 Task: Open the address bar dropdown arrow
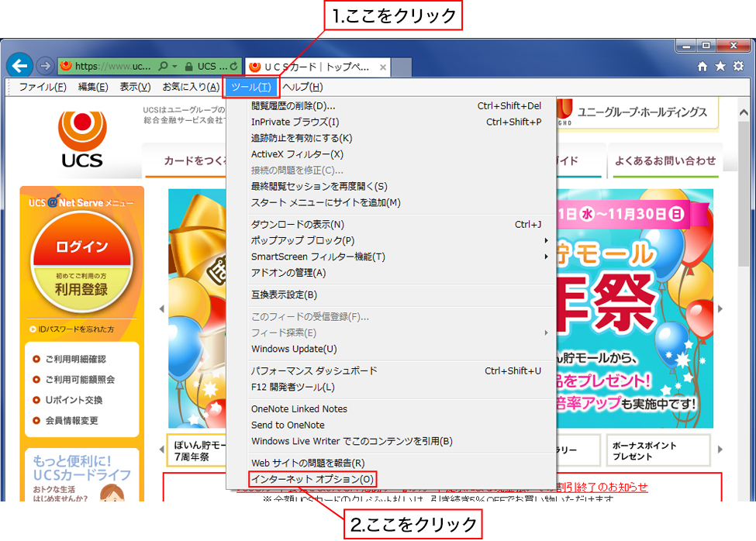click(x=174, y=66)
